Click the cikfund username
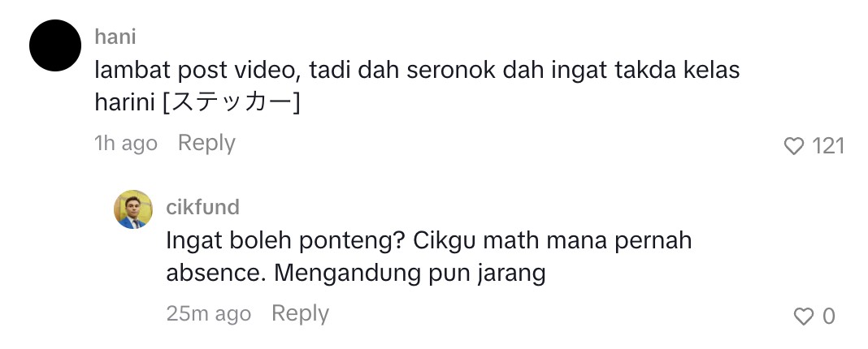Screen dimensions: 868x349 (x=202, y=208)
